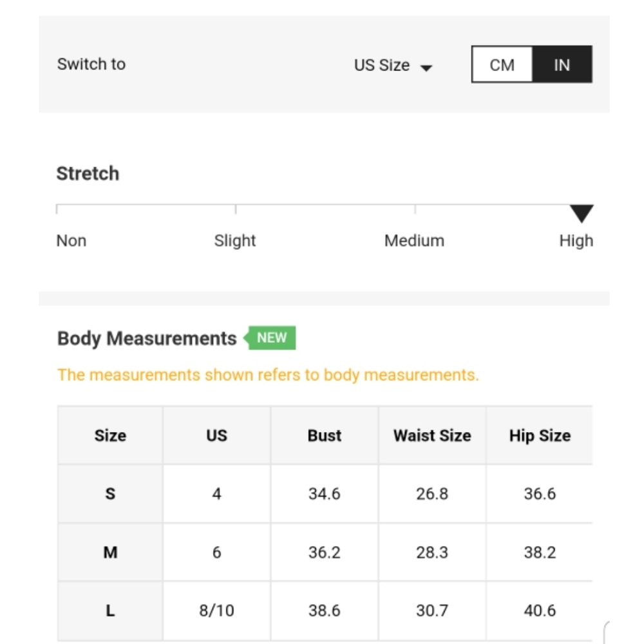Image resolution: width=644 pixels, height=644 pixels.
Task: Click the green NEW badge
Action: pos(270,338)
